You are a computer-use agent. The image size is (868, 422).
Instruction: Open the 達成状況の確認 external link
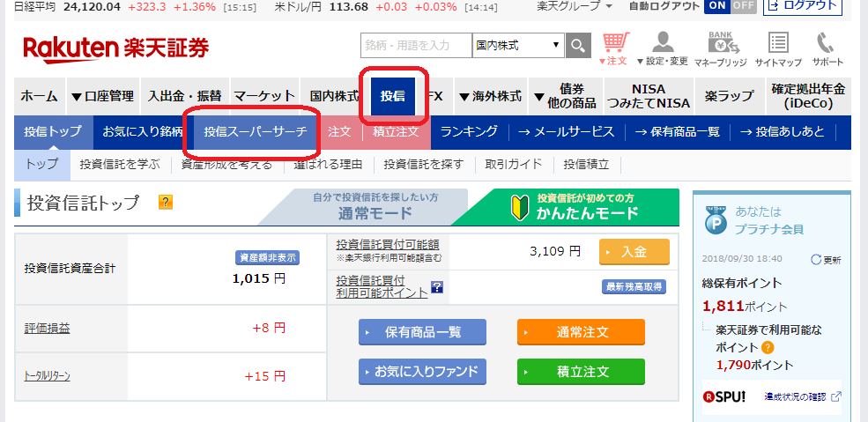803,396
